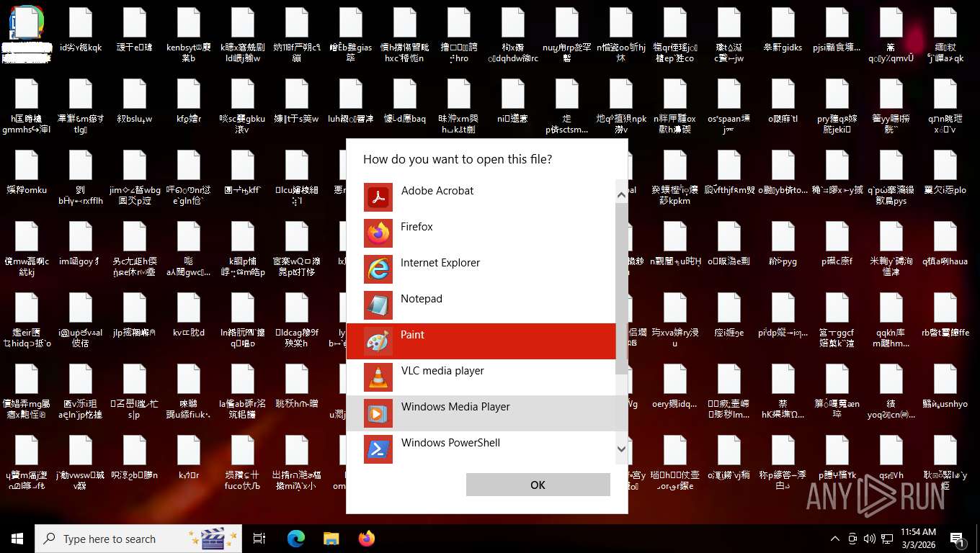
Task: Click the app list scroll down arrow
Action: (x=622, y=449)
